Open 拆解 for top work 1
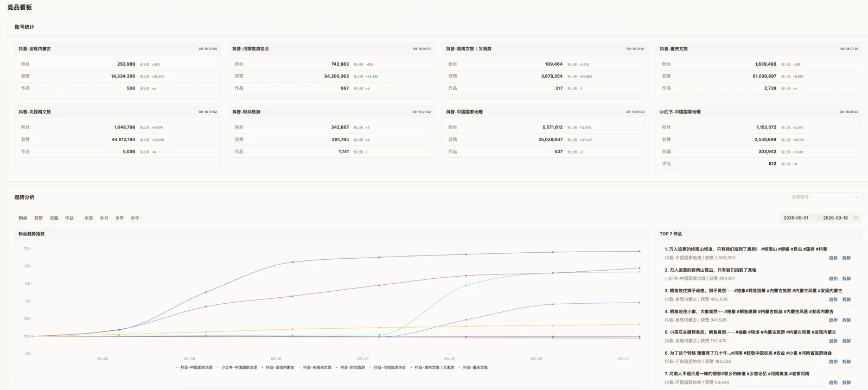The height and width of the screenshot is (390, 868). click(846, 258)
